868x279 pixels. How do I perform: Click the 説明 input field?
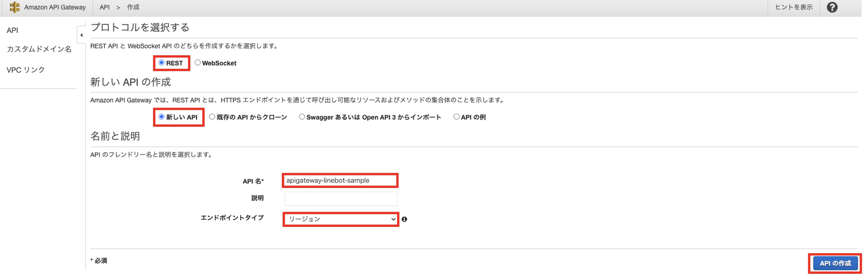coord(341,199)
